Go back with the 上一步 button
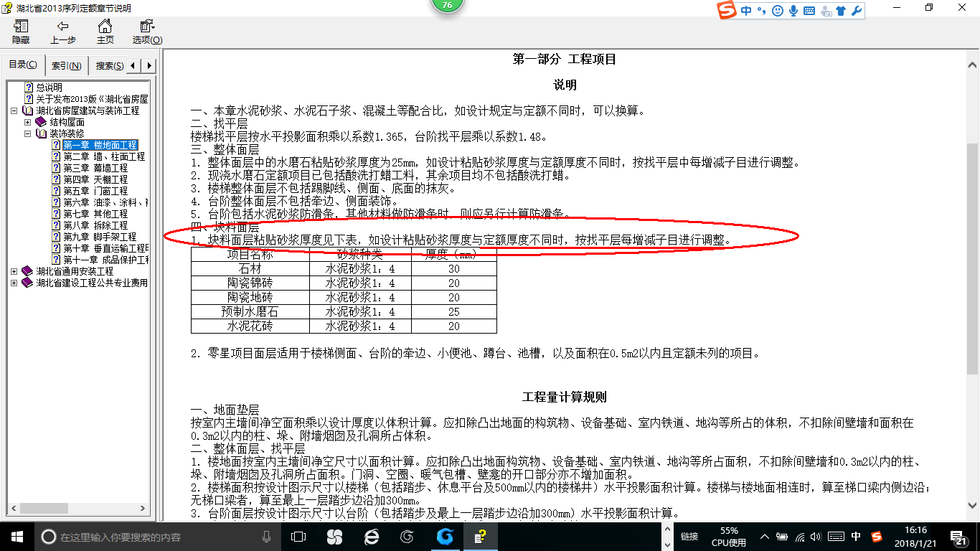This screenshot has height=551, width=980. coord(63,32)
